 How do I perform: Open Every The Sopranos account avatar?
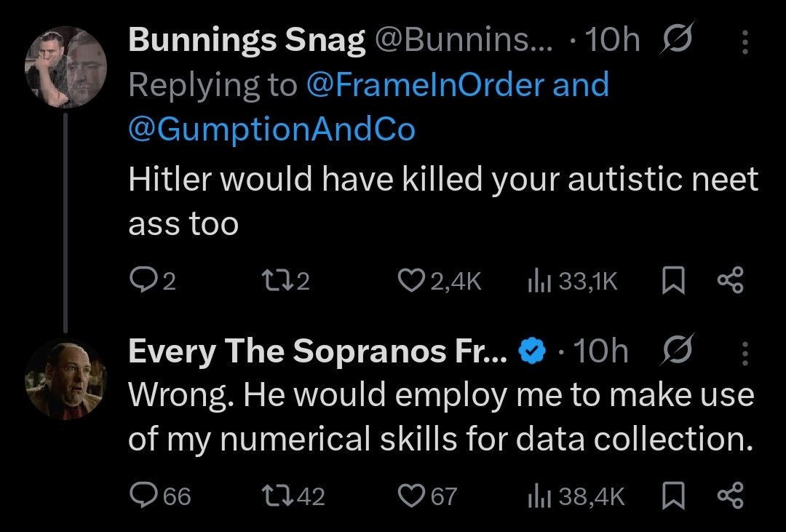click(x=66, y=381)
